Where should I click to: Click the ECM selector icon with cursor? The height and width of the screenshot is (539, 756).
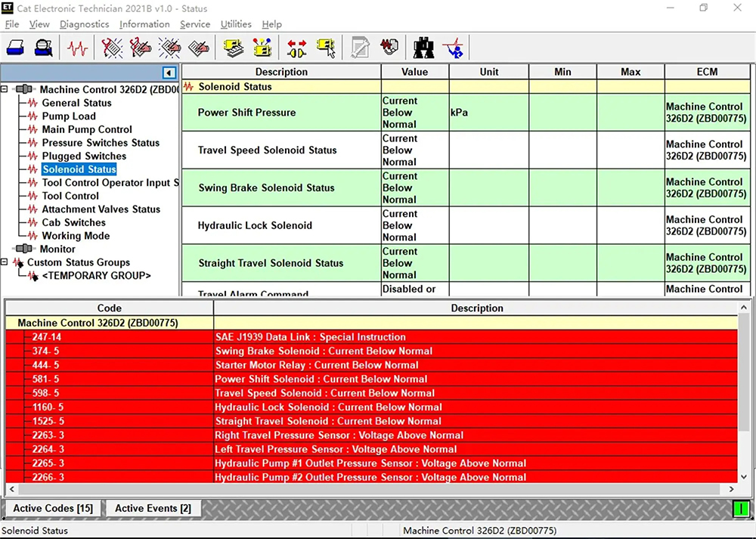click(x=326, y=48)
